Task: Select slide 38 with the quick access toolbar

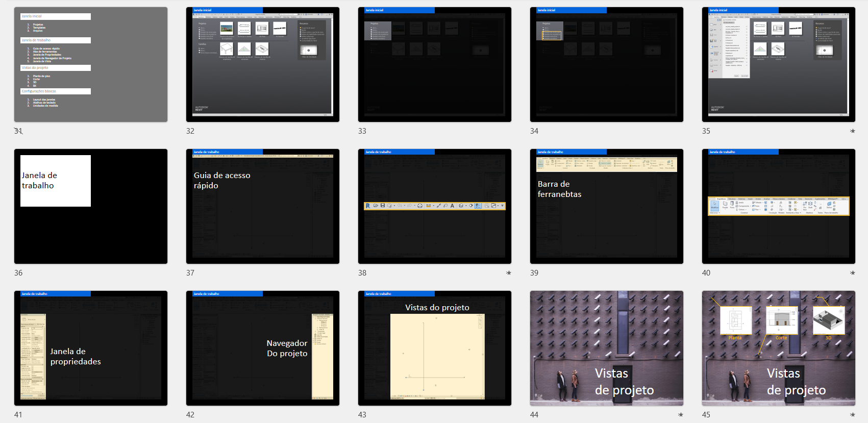Action: click(435, 206)
